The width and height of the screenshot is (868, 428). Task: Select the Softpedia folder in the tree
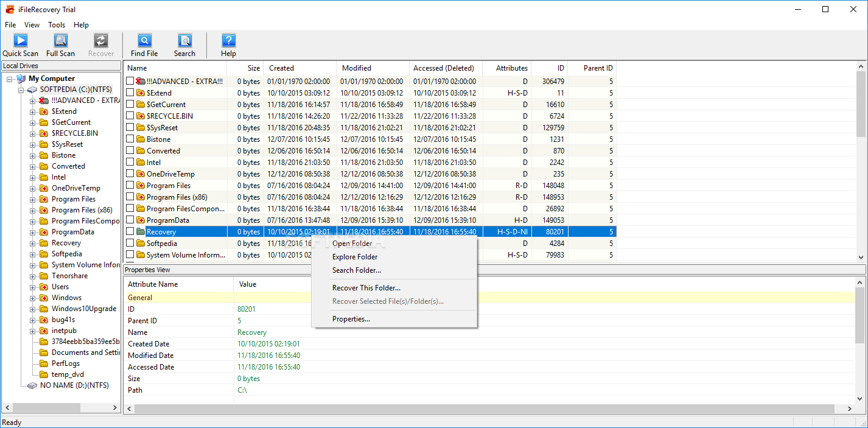coord(66,254)
